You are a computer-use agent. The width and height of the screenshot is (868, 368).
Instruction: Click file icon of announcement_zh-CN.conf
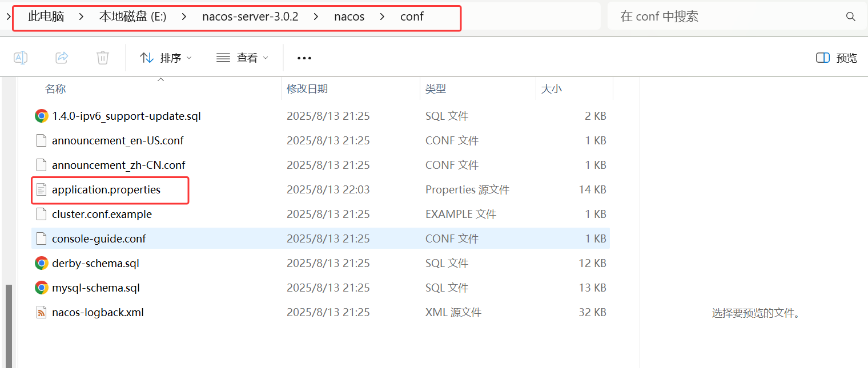[x=41, y=165]
